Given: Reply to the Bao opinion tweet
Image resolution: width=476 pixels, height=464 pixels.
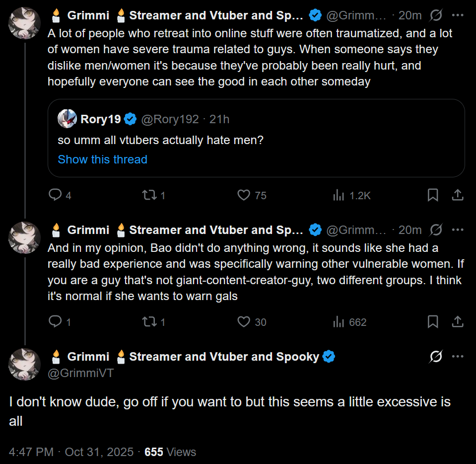Looking at the screenshot, I should pyautogui.click(x=55, y=322).
